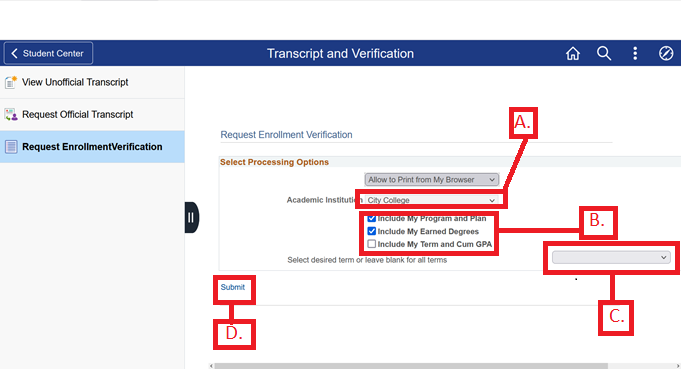Open the Home icon in header
This screenshot has width=692, height=383.
572,53
